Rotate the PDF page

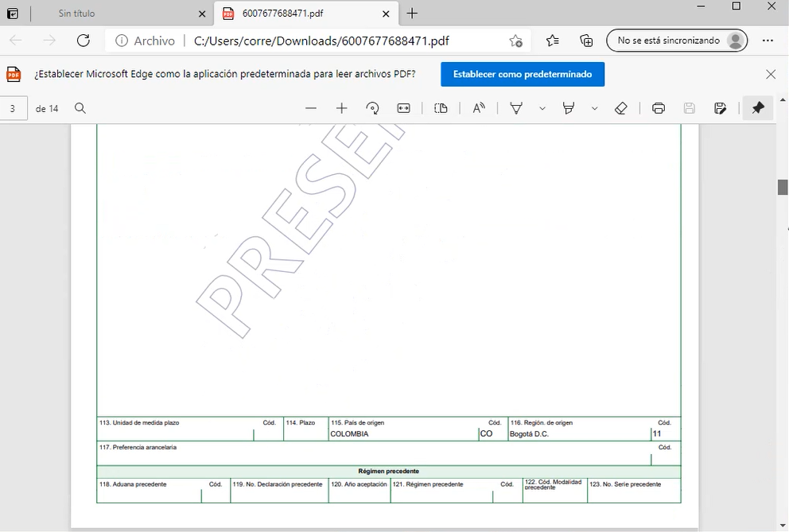pos(372,108)
